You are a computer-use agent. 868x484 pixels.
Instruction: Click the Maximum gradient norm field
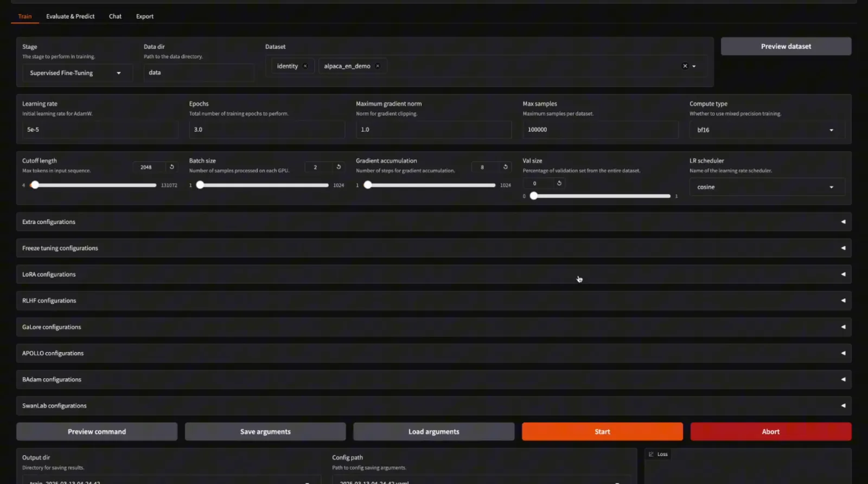[x=433, y=130]
